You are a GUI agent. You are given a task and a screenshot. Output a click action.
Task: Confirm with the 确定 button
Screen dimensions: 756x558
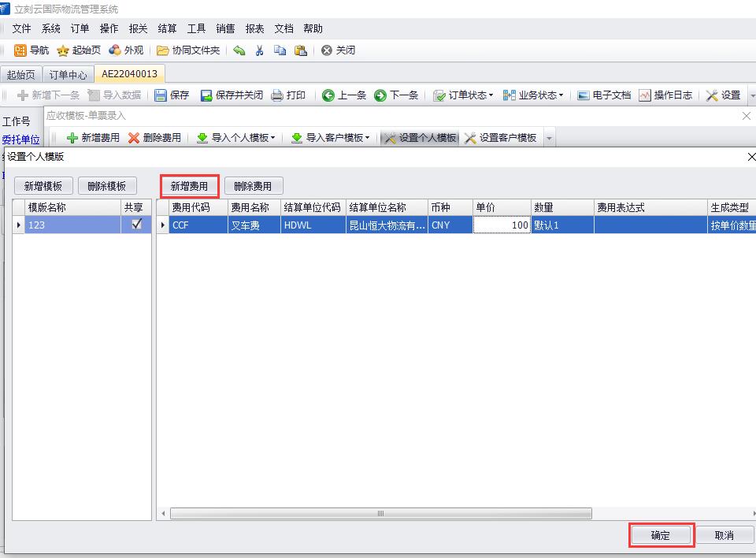(x=661, y=536)
